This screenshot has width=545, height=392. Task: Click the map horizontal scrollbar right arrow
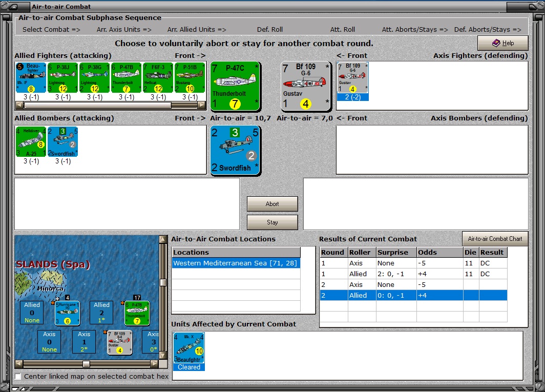click(154, 364)
